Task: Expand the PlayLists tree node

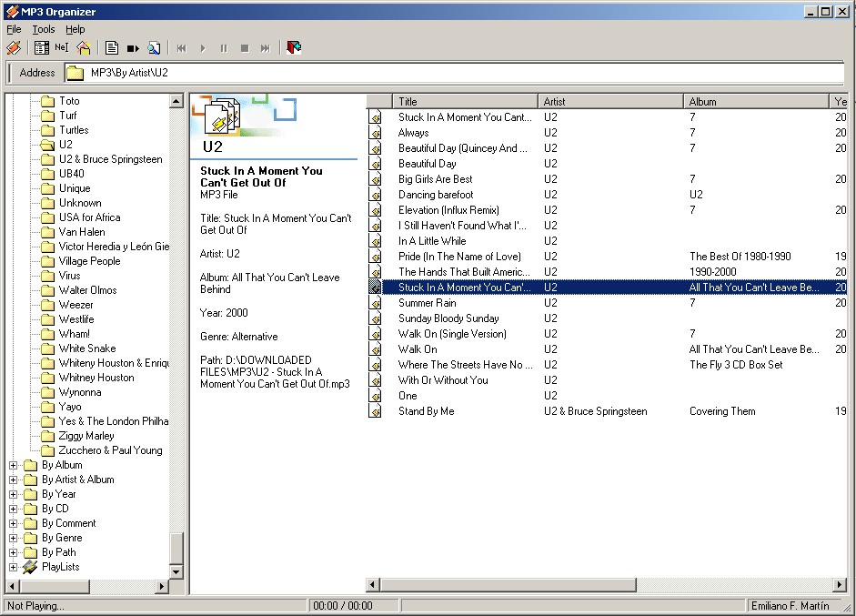Action: coord(14,567)
